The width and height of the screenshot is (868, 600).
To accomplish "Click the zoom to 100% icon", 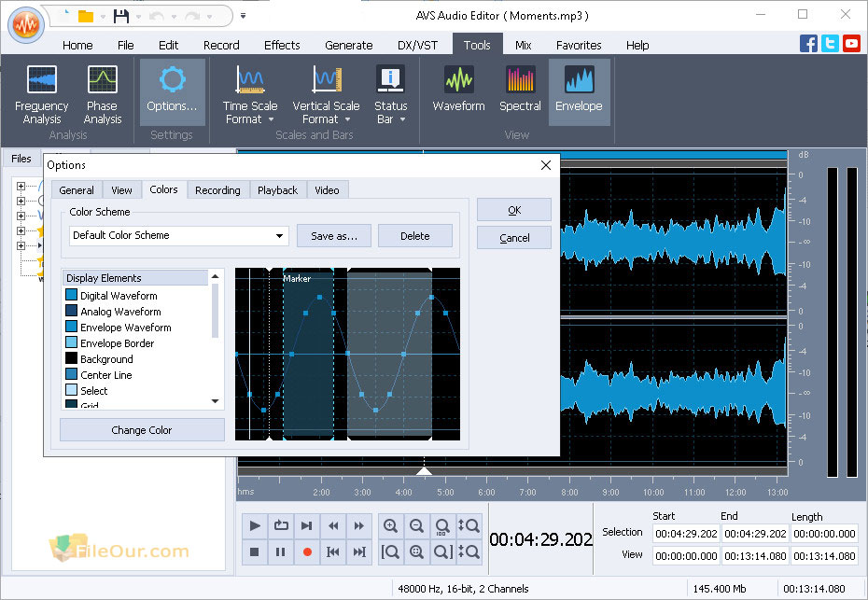I will tap(442, 525).
